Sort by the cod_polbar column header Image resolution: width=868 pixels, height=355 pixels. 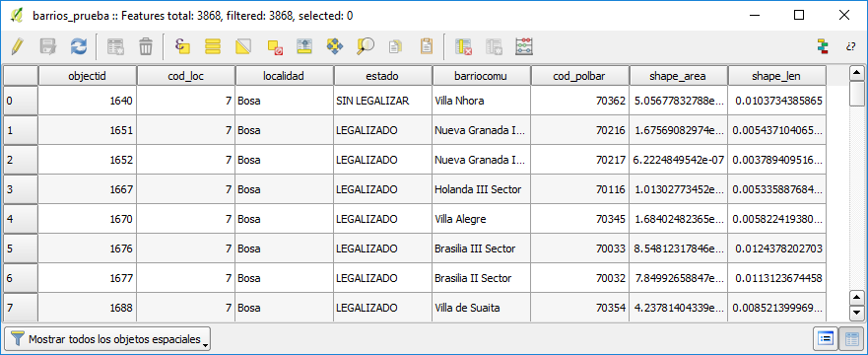pyautogui.click(x=579, y=76)
